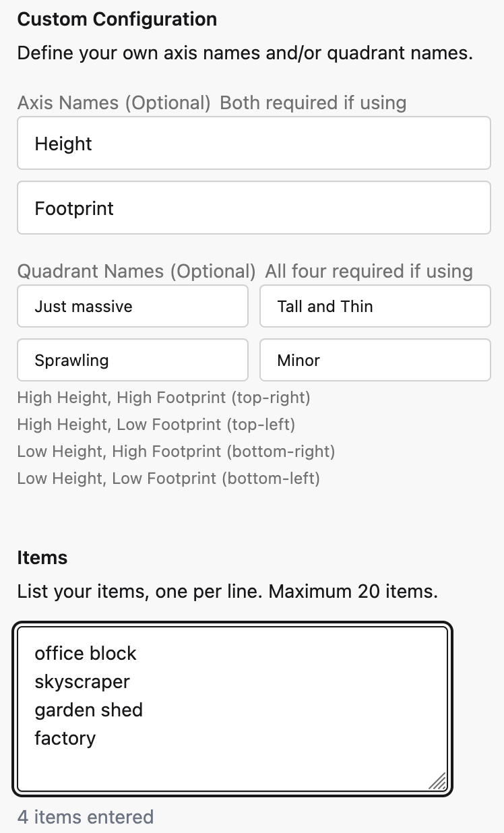Place cursor on the "office block" line

[86, 654]
